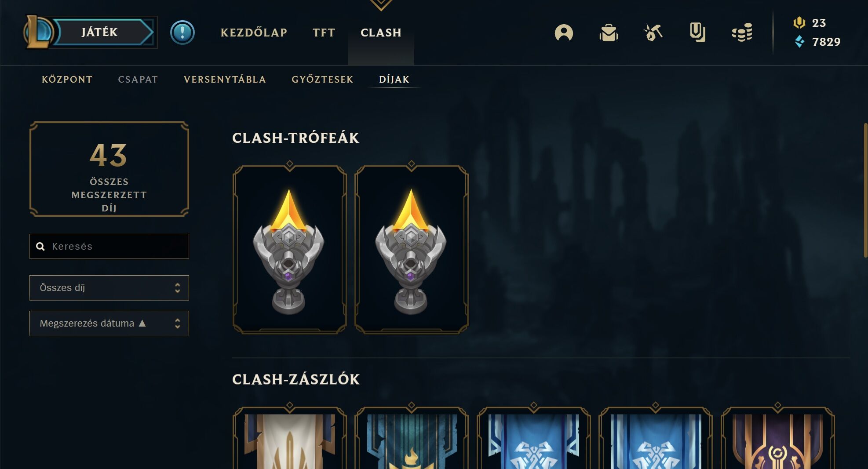Select the GYŐZTESEK tab

click(x=322, y=80)
